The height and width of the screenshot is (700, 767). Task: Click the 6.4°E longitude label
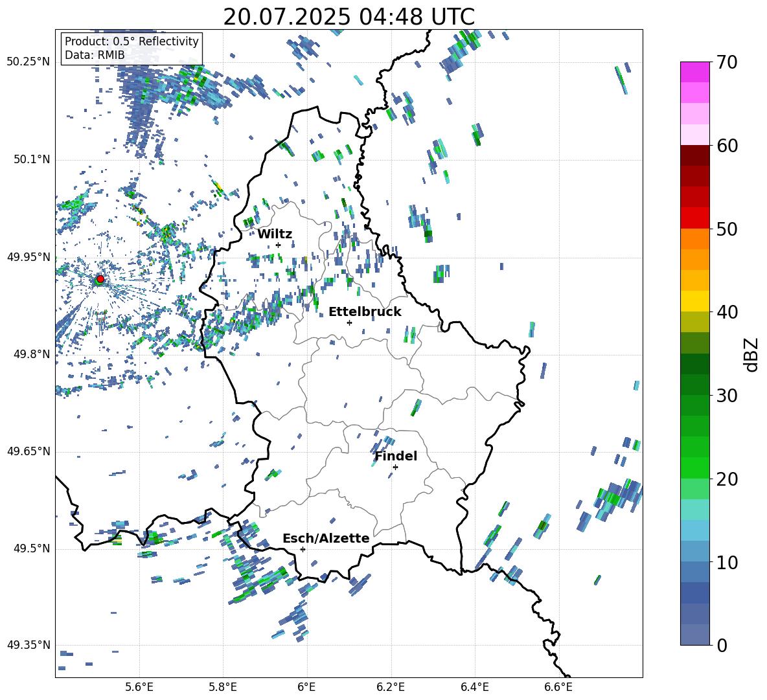click(474, 687)
